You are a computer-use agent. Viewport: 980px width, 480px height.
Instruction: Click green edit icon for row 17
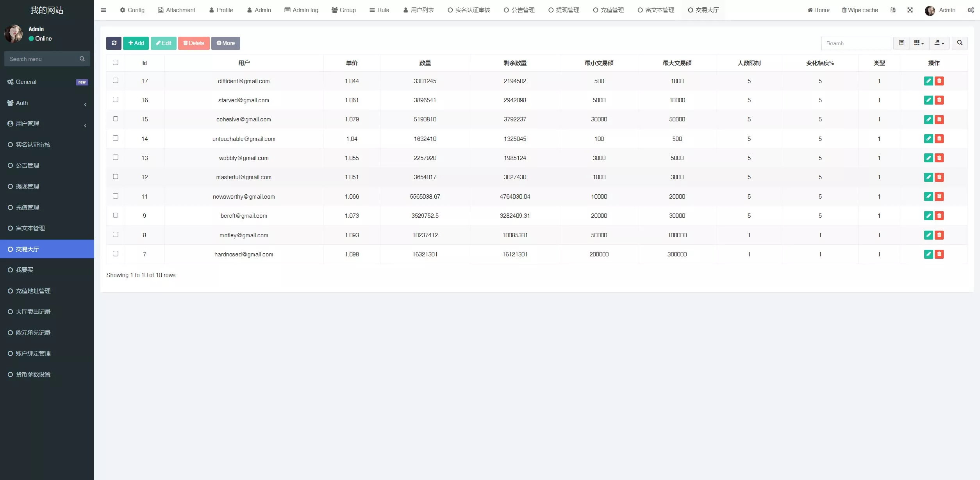[x=928, y=81]
